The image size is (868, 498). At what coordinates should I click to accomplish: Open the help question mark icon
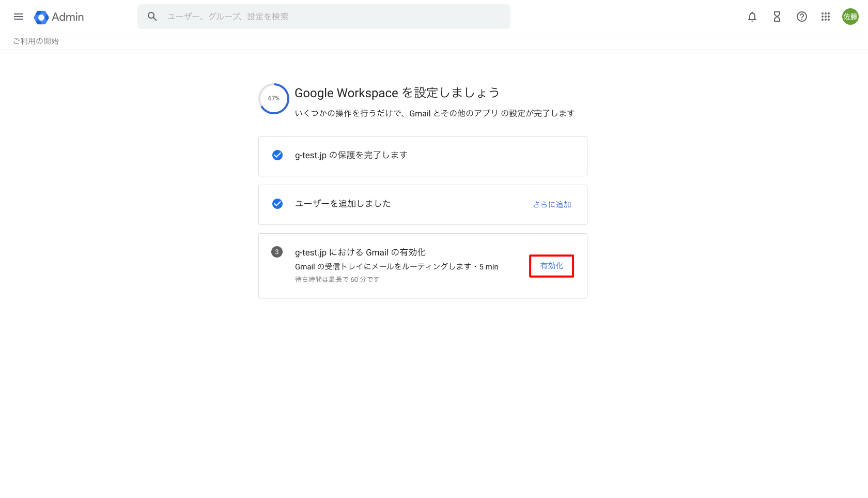point(802,17)
